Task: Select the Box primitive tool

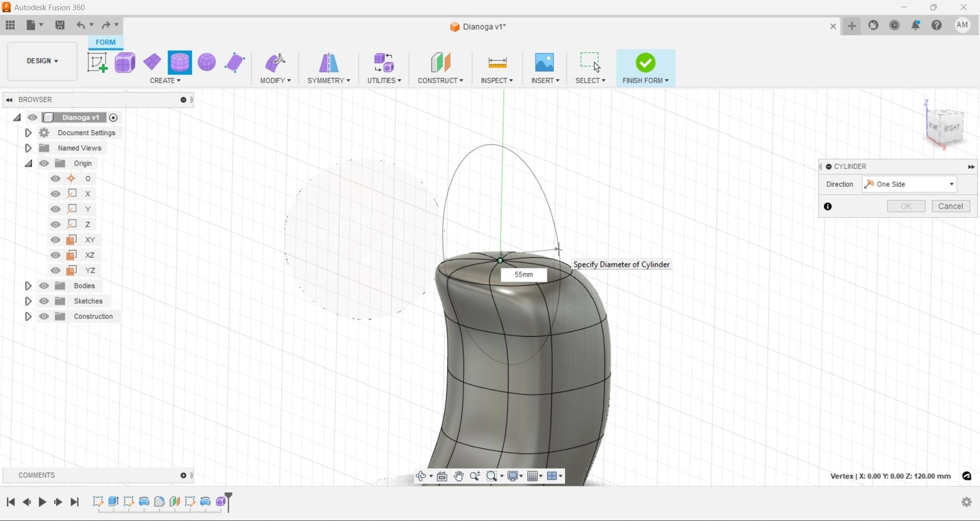Action: click(x=125, y=62)
